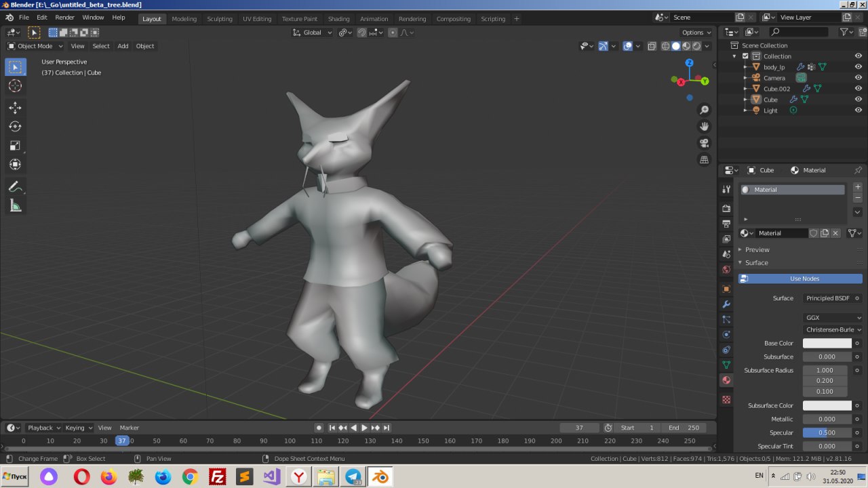Switch to the UV Editing workspace tab
Image resolution: width=868 pixels, height=488 pixels.
click(x=257, y=19)
